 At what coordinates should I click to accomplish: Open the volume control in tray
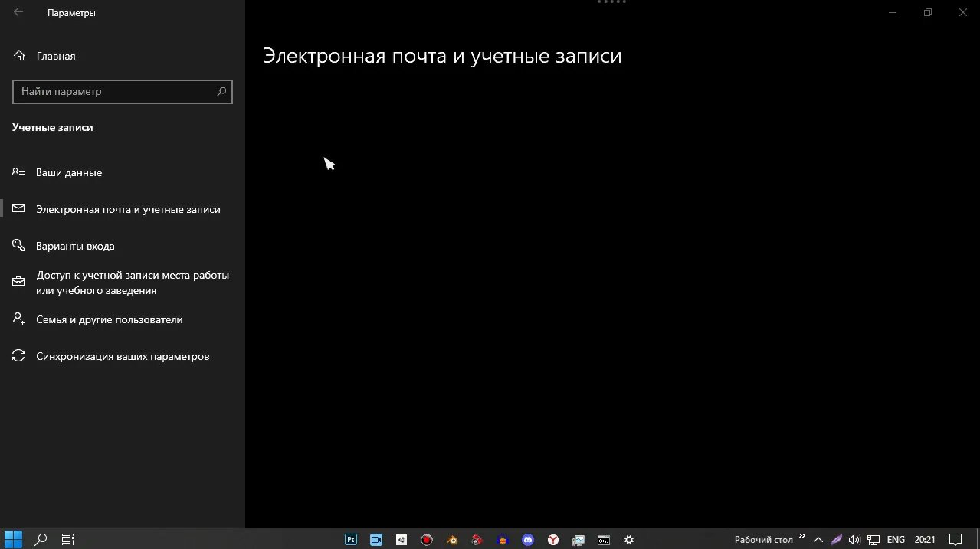[854, 539]
